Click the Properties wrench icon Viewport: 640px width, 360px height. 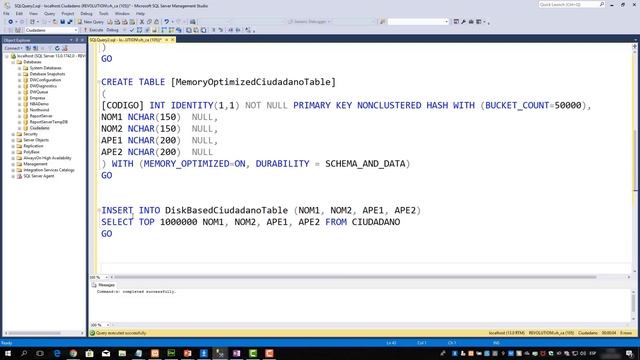pos(463,22)
